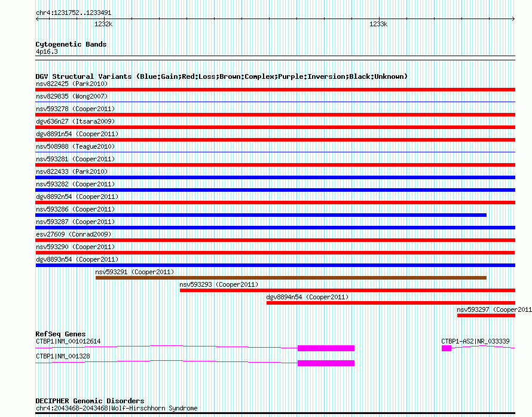532x417 pixels.
Task: Click the nsv593287 (Cooper2011) label
Action: (x=75, y=222)
